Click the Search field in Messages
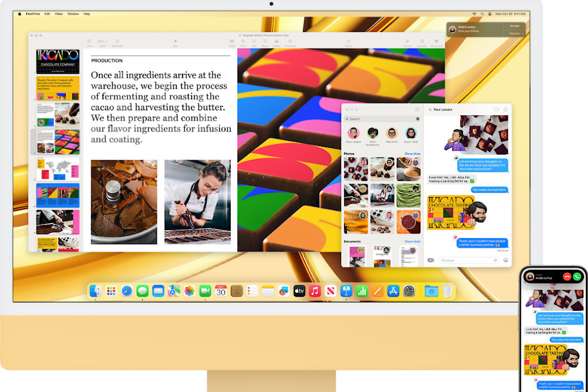588x392 pixels. click(x=382, y=119)
